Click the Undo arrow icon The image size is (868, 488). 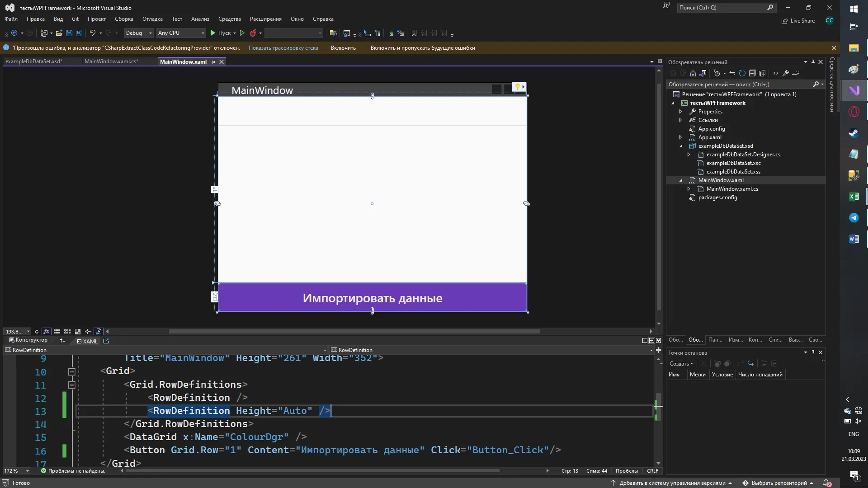coord(92,33)
